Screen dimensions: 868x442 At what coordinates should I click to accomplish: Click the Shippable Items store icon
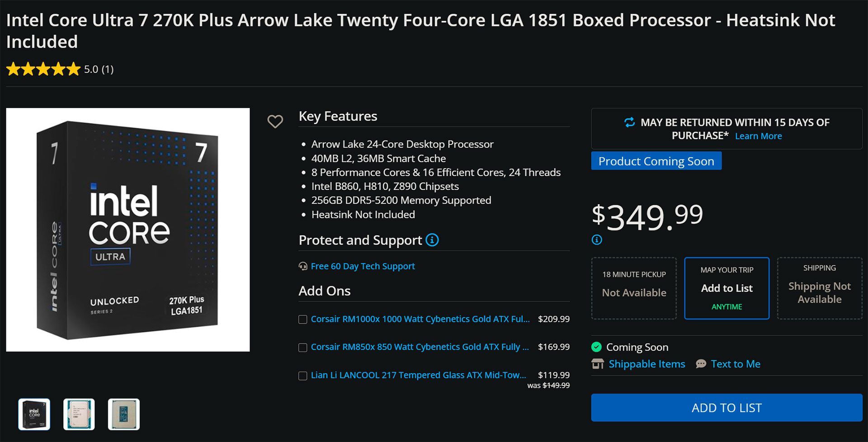[598, 364]
